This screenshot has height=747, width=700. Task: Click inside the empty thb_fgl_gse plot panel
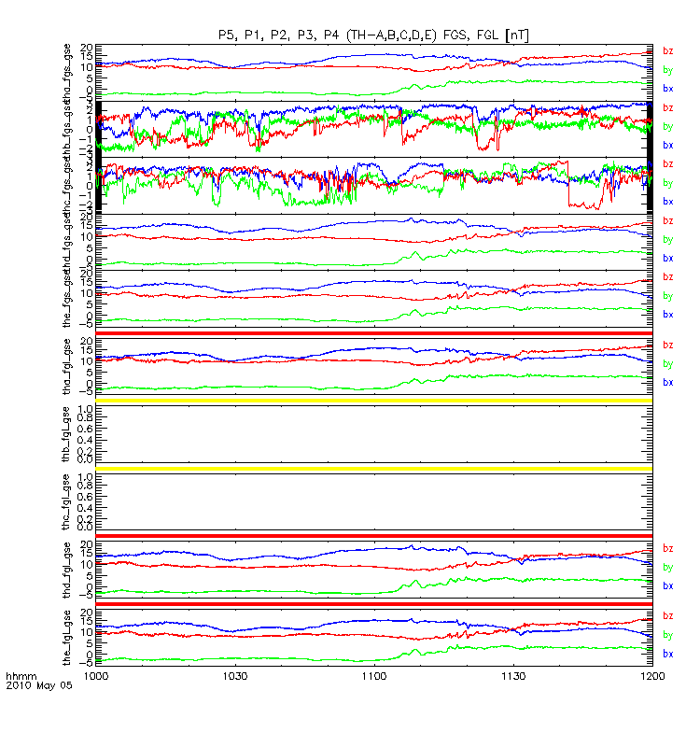[374, 434]
